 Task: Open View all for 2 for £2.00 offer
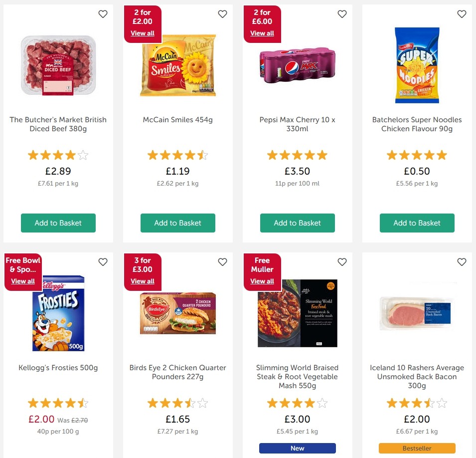click(143, 33)
